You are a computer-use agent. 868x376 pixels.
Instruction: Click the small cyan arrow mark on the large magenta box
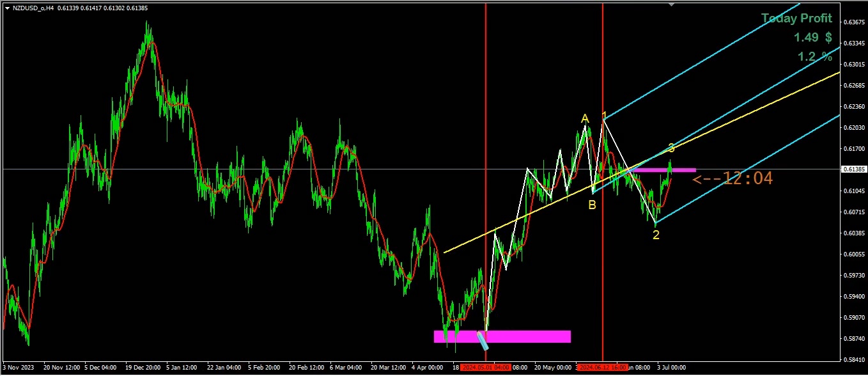(x=483, y=341)
